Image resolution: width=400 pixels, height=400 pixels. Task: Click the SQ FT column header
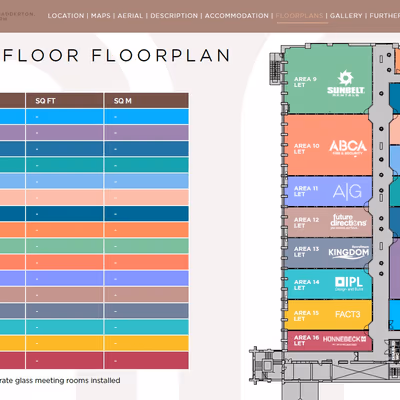[x=64, y=101]
